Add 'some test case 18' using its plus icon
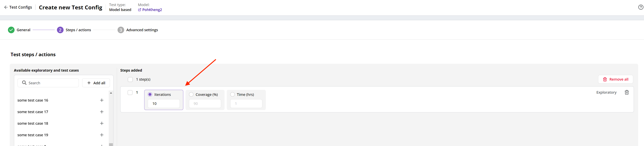The width and height of the screenshot is (644, 146). point(102,123)
